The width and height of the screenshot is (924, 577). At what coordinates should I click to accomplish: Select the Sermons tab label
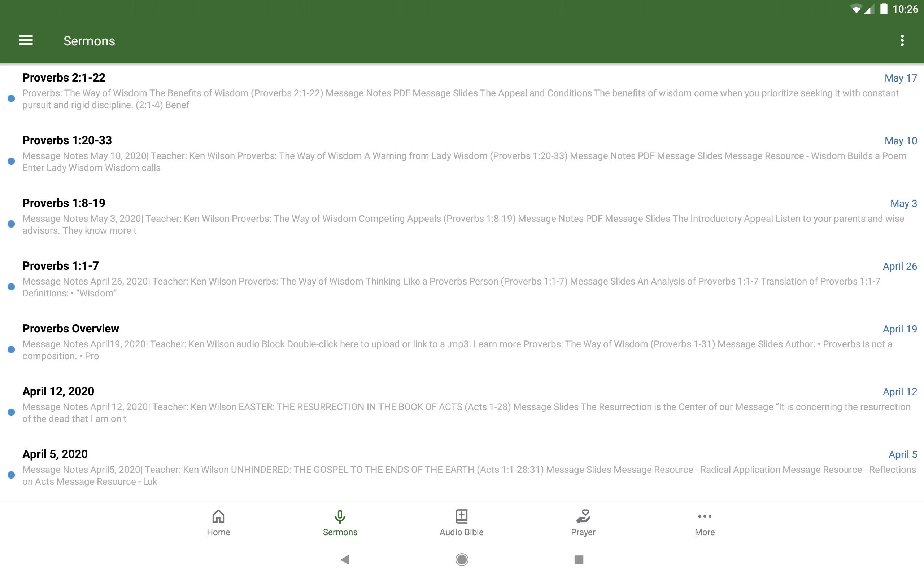coord(339,532)
